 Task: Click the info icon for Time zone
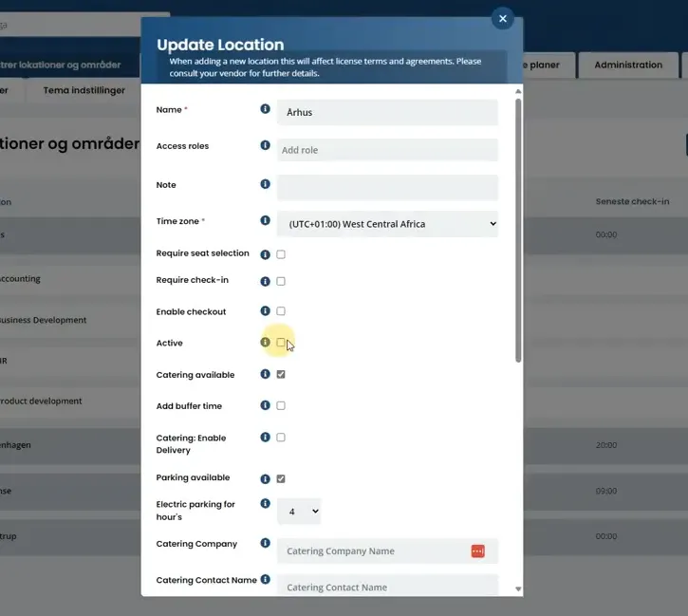coord(265,220)
